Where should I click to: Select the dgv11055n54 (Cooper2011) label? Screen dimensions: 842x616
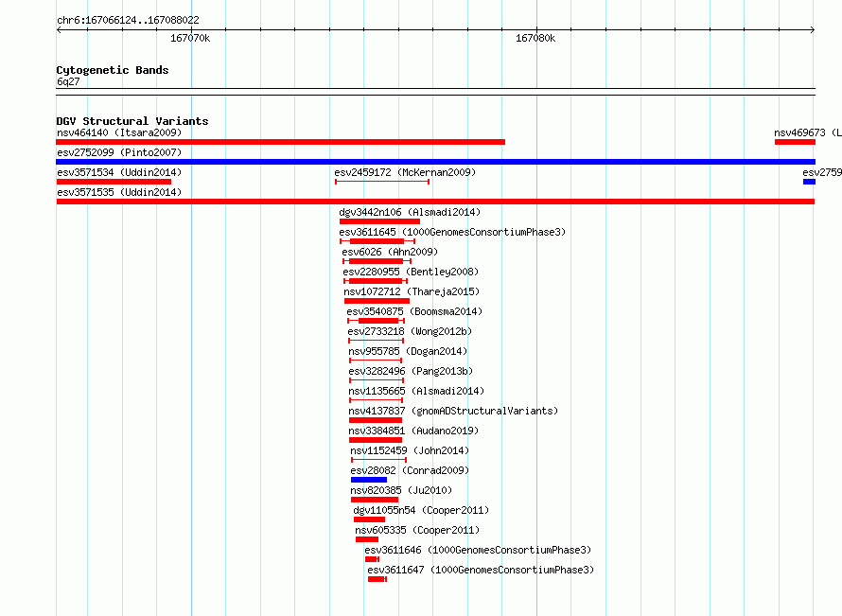point(421,510)
